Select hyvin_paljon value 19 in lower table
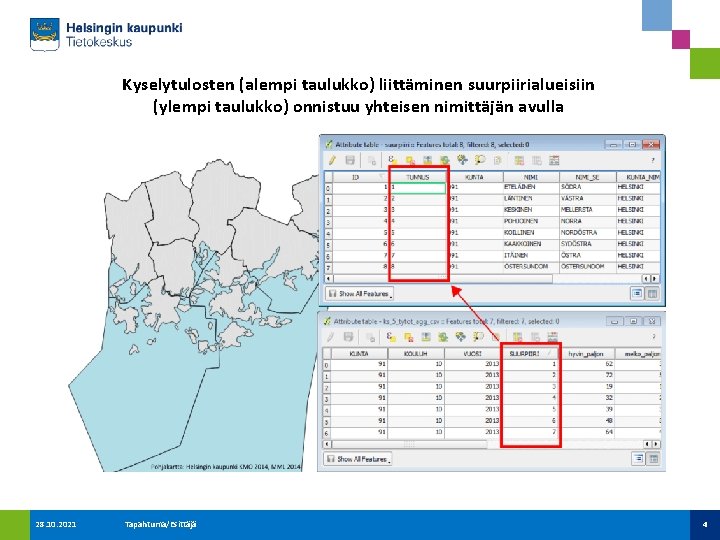The width and height of the screenshot is (720, 540). [587, 387]
